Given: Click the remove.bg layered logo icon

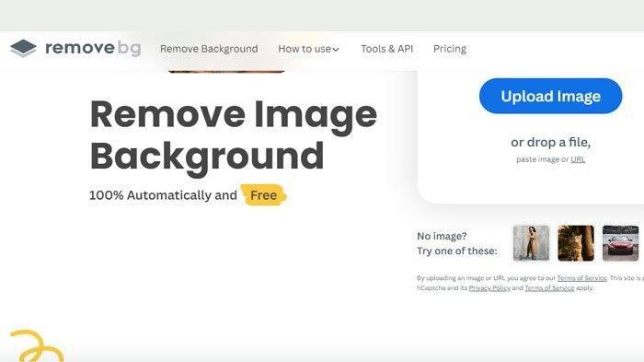Looking at the screenshot, I should click(x=23, y=48).
